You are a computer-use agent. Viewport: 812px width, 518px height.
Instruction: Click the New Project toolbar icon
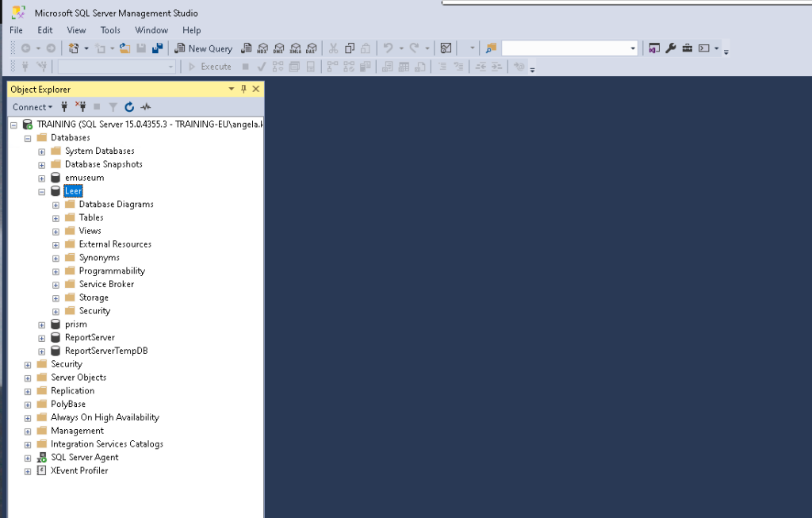tap(74, 48)
